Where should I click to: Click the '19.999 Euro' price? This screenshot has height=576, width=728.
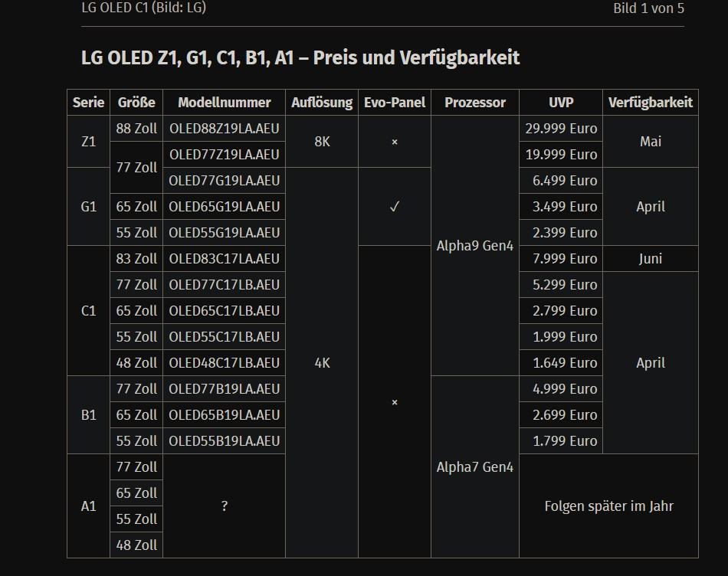(561, 155)
